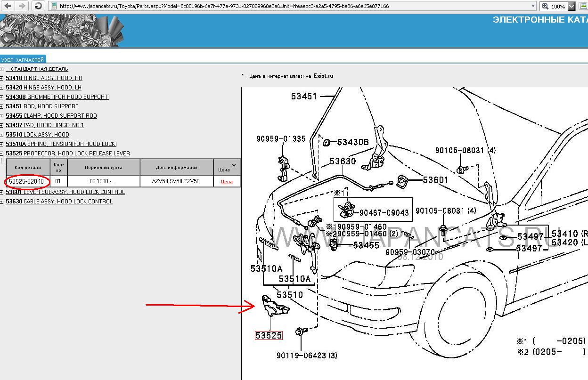Expand the 53630 Cable Assy node
Viewport: 588px width, 380px height.
coord(2,202)
